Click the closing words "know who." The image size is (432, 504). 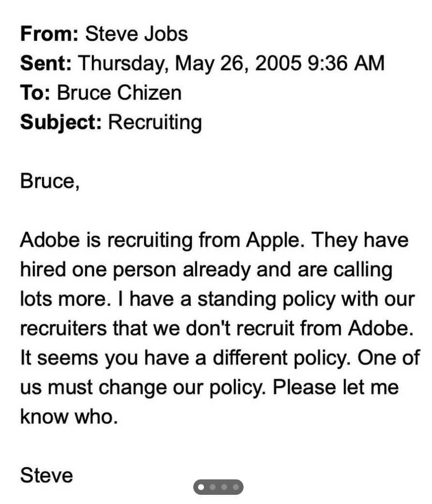click(x=69, y=417)
